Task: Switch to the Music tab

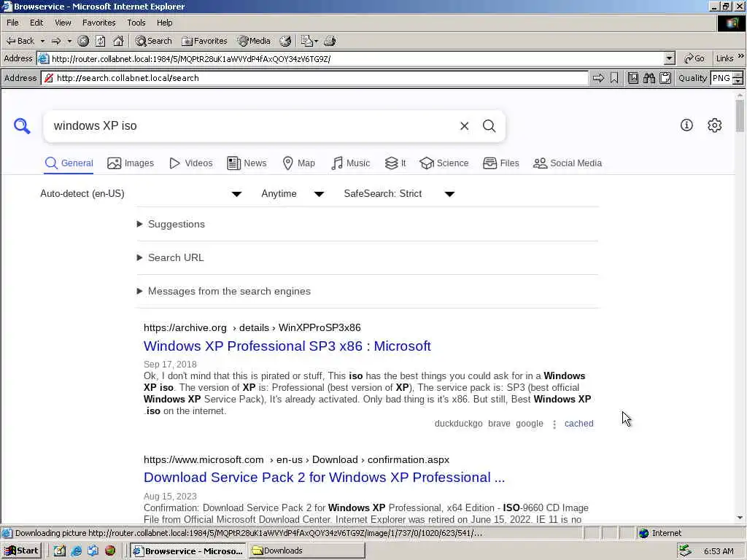Action: pyautogui.click(x=351, y=163)
